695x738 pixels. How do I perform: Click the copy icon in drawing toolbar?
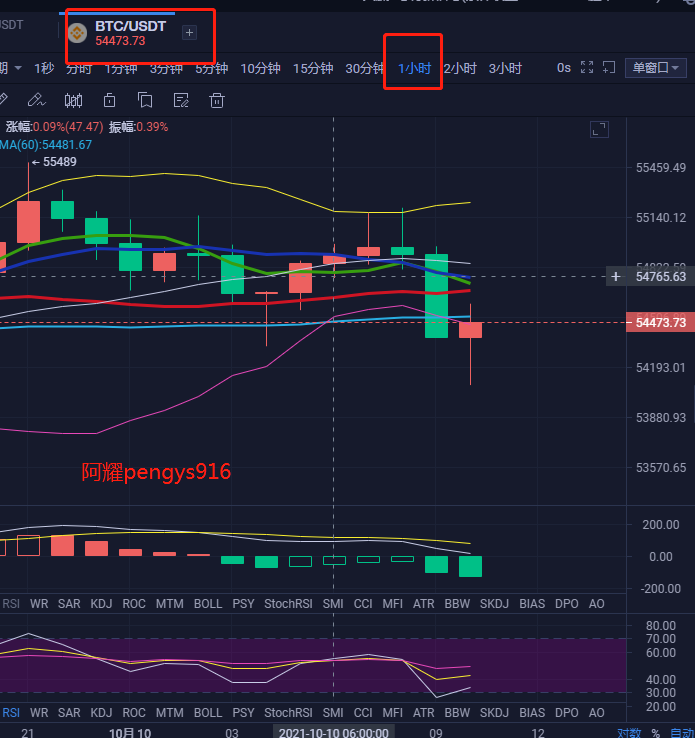point(145,100)
